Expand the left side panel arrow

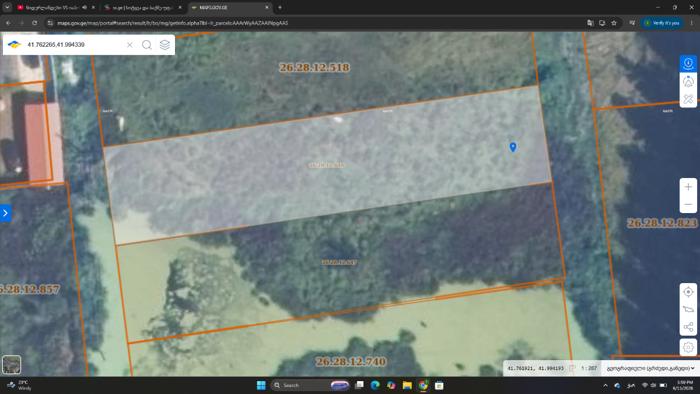click(5, 213)
